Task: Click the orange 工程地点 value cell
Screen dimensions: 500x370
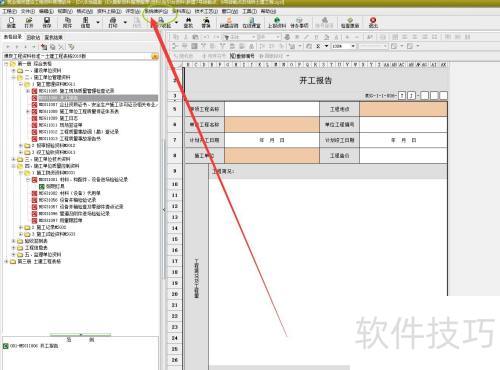Action: pos(403,109)
